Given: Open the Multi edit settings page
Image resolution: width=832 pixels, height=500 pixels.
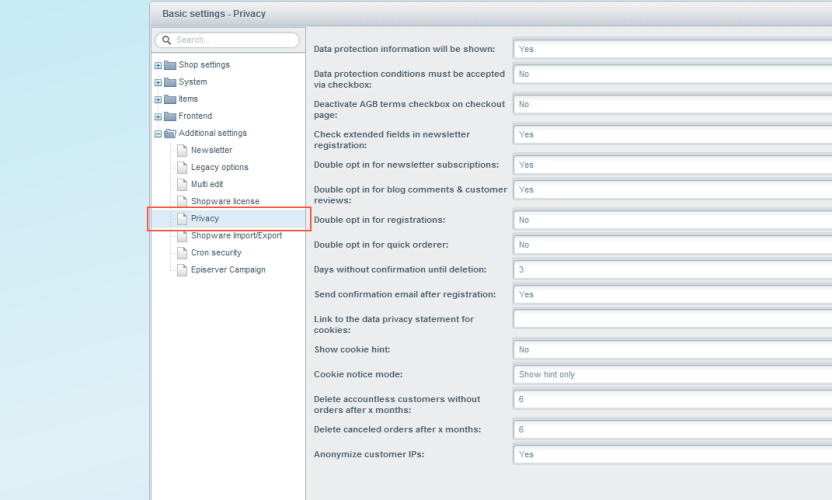Looking at the screenshot, I should (x=208, y=184).
